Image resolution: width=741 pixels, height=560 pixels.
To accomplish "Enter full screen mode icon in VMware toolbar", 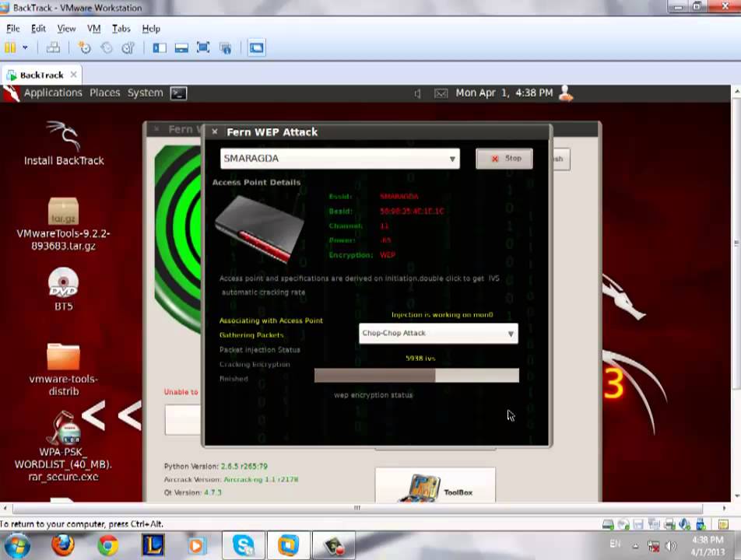I will pos(203,47).
